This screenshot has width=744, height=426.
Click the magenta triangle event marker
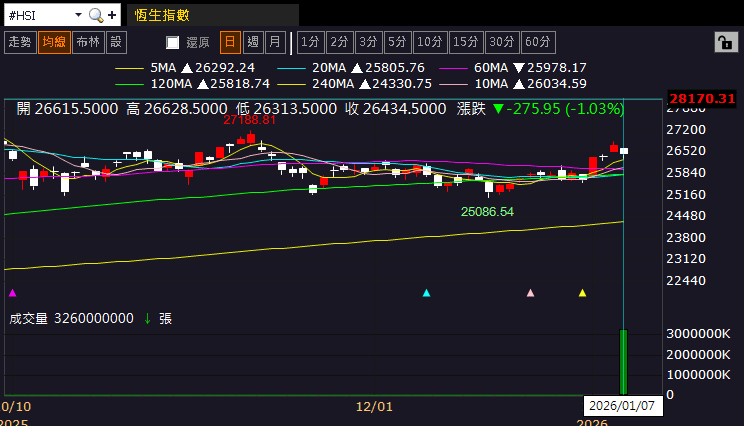[13, 293]
